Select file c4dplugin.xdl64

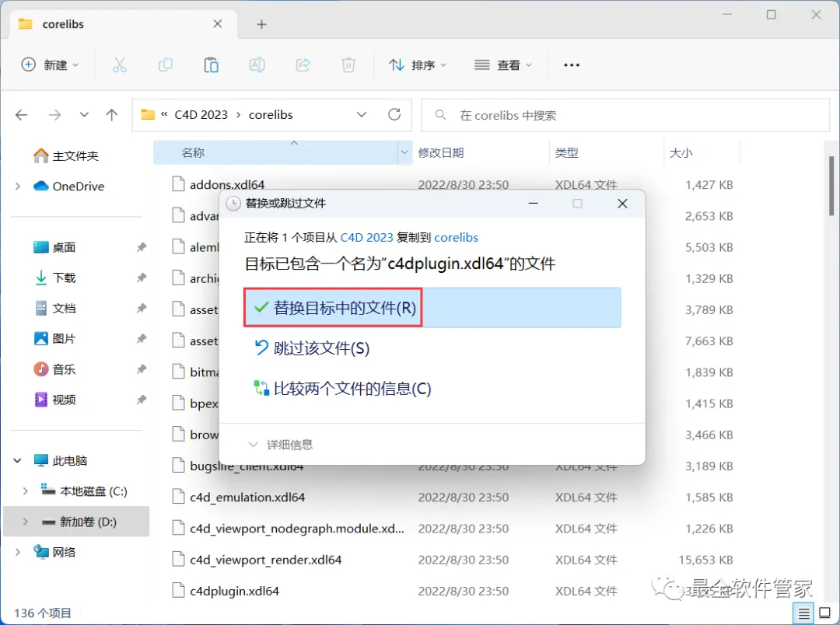[234, 592]
